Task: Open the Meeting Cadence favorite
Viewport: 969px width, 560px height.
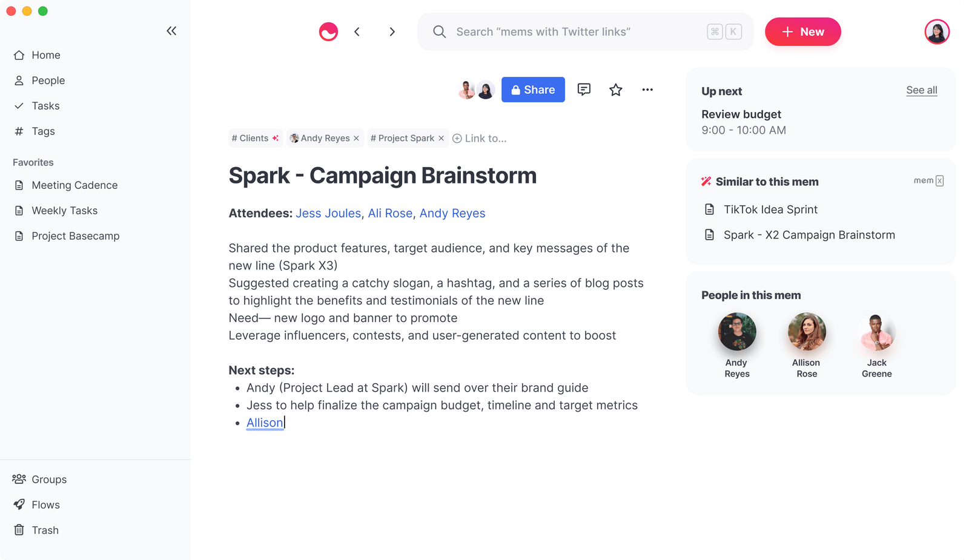Action: point(74,185)
